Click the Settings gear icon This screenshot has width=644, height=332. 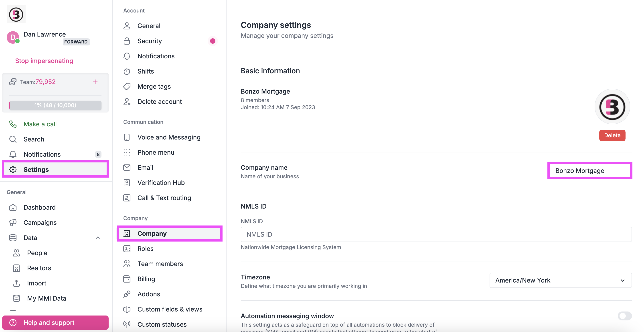click(13, 170)
